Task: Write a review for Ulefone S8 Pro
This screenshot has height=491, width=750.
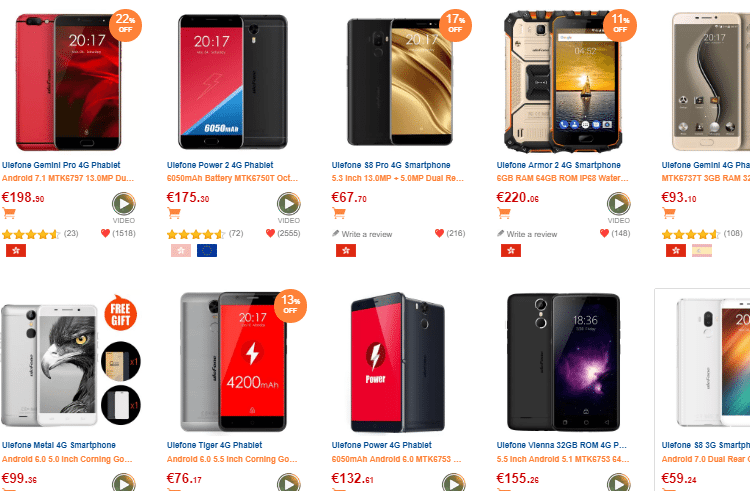Action: tap(362, 234)
